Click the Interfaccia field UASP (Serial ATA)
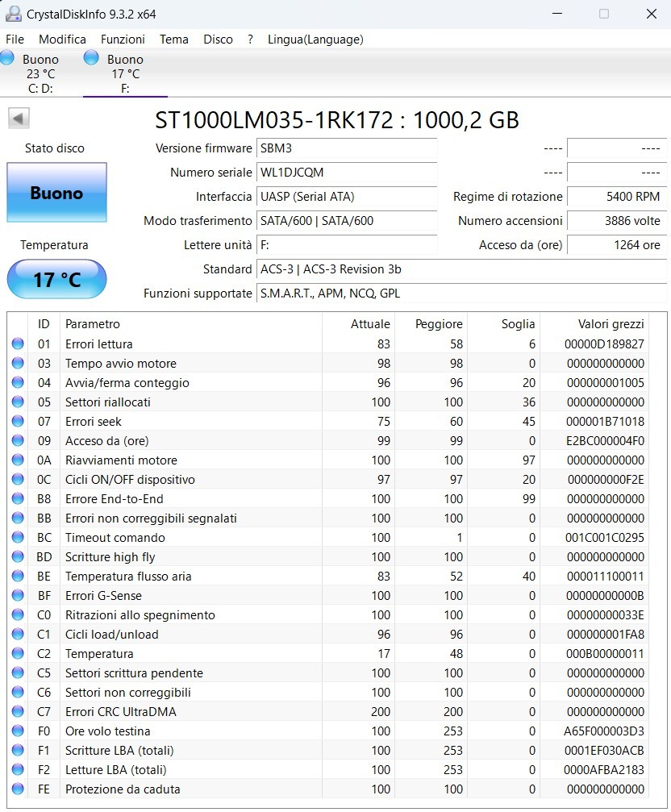Image resolution: width=671 pixels, height=812 pixels. [347, 197]
